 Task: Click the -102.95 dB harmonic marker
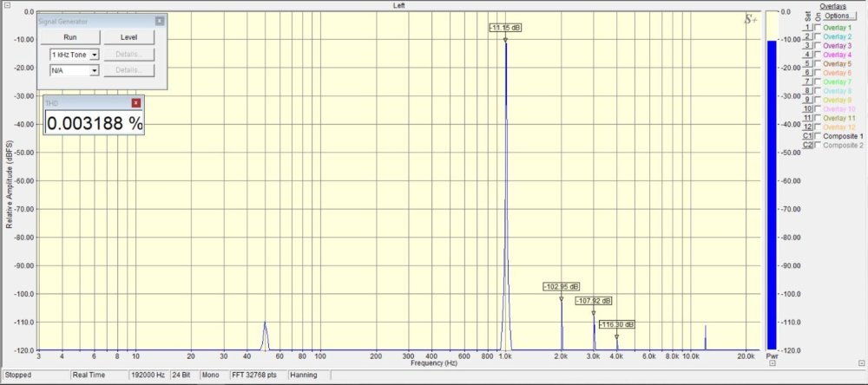tap(561, 286)
